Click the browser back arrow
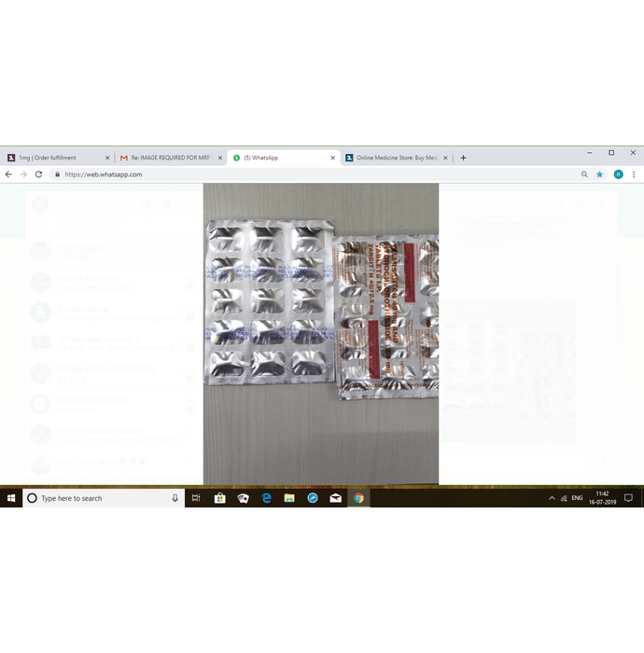 (x=8, y=174)
